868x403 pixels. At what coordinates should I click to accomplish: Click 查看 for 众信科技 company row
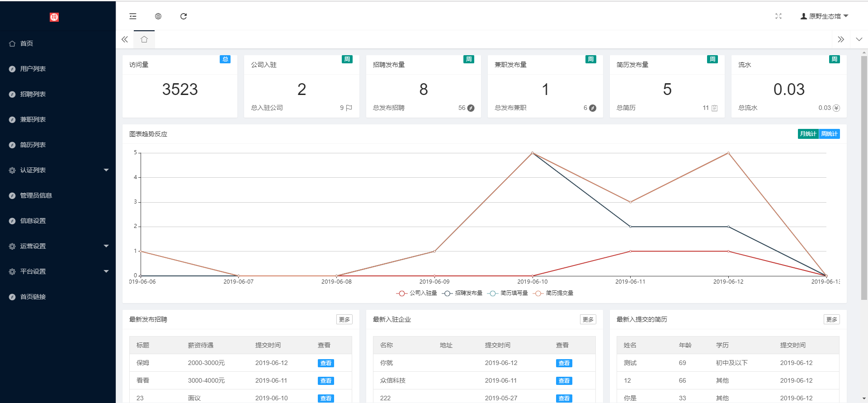pyautogui.click(x=564, y=381)
